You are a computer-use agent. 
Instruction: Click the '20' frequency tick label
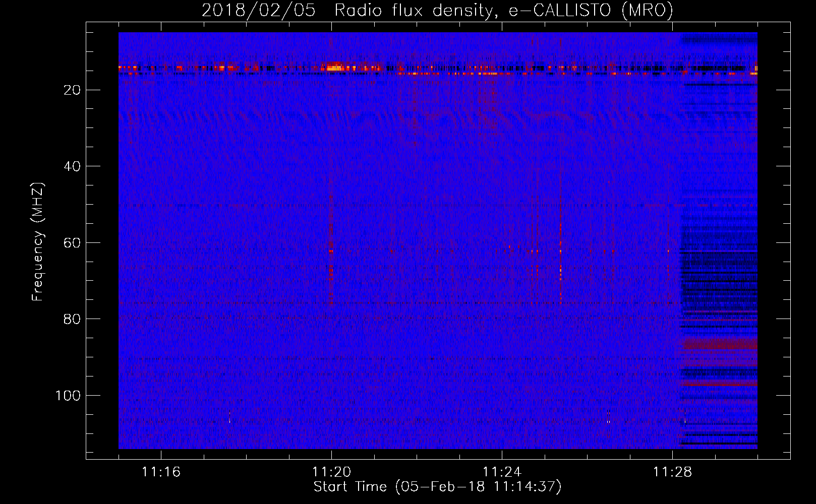73,90
